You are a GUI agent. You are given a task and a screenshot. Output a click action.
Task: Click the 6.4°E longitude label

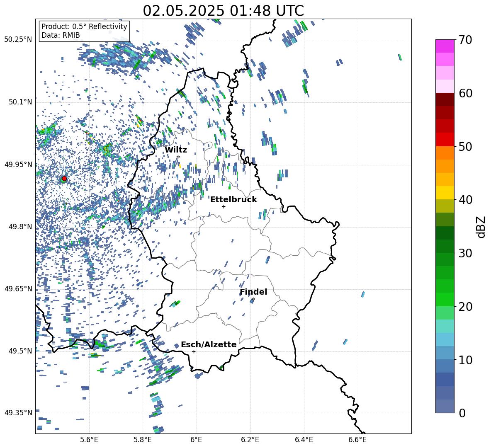pyautogui.click(x=304, y=440)
